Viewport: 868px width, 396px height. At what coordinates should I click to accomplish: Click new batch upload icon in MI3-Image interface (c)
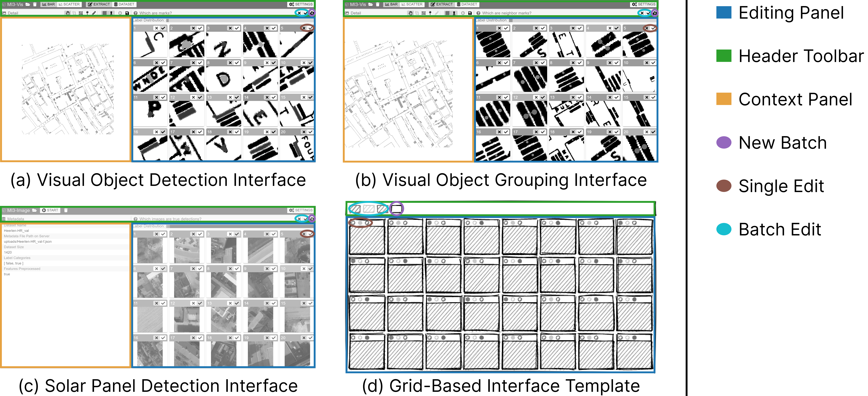click(x=312, y=219)
